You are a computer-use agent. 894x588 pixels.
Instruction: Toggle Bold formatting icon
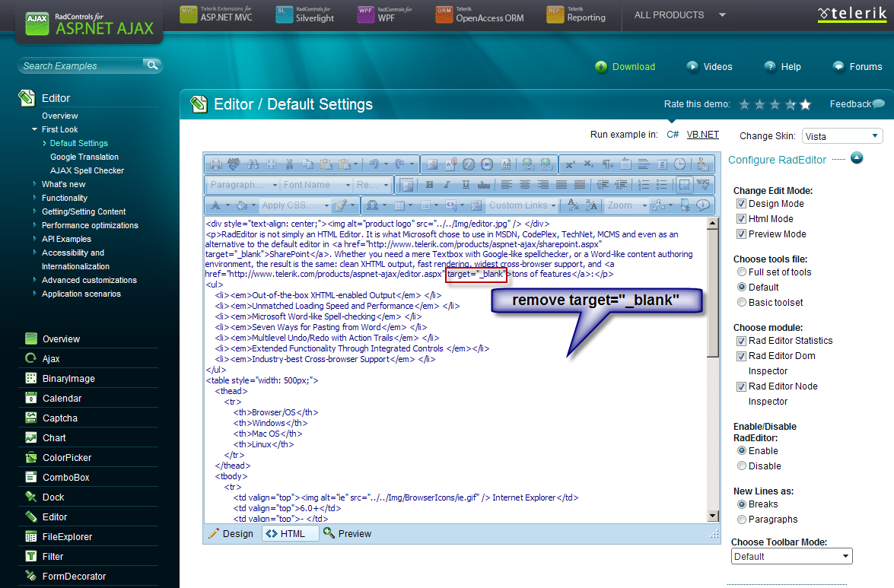click(429, 185)
